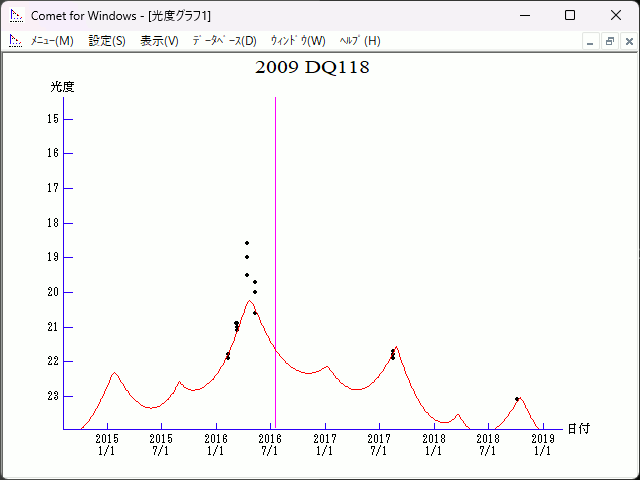Open the graph window's system menu icon
Image resolution: width=640 pixels, height=480 pixels.
click(x=15, y=41)
